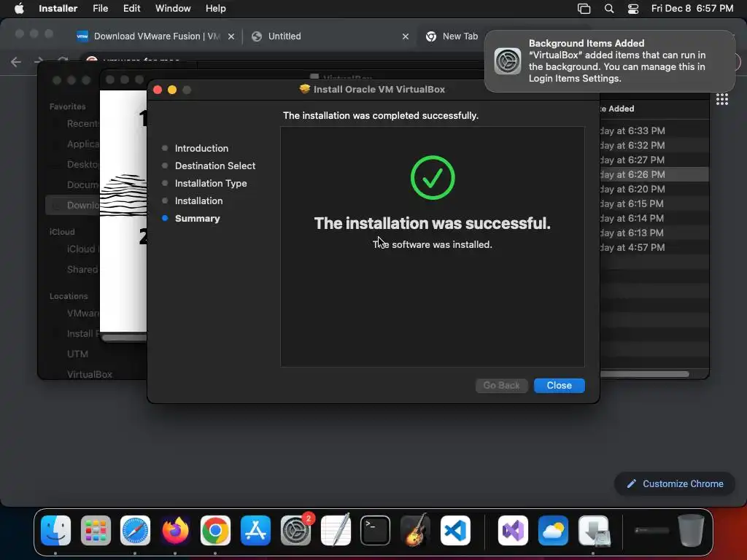Open GarageBand from the Dock

(415, 530)
